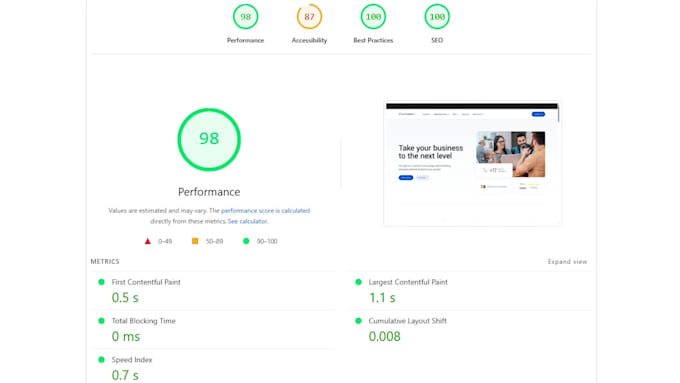The image size is (680, 383).
Task: Click the 50–89 legend range text
Action: point(214,241)
